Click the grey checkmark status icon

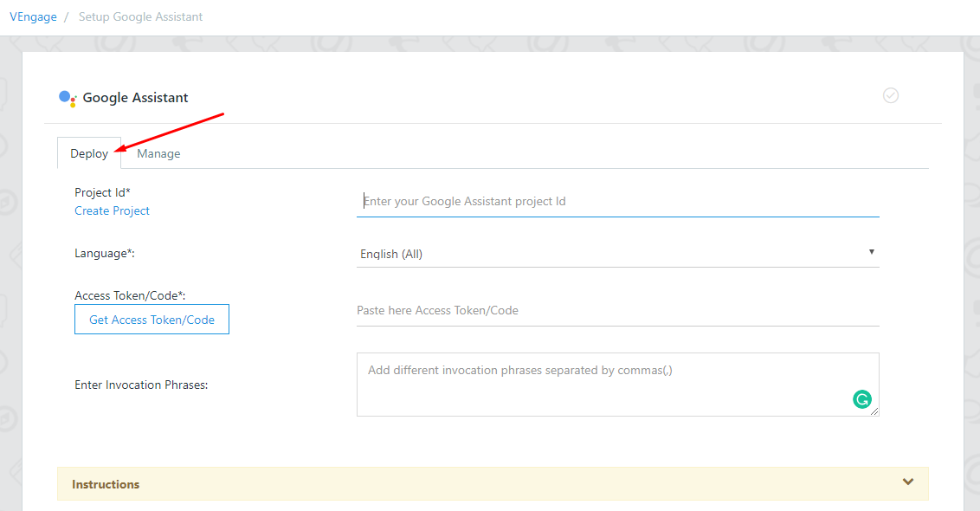pyautogui.click(x=891, y=95)
